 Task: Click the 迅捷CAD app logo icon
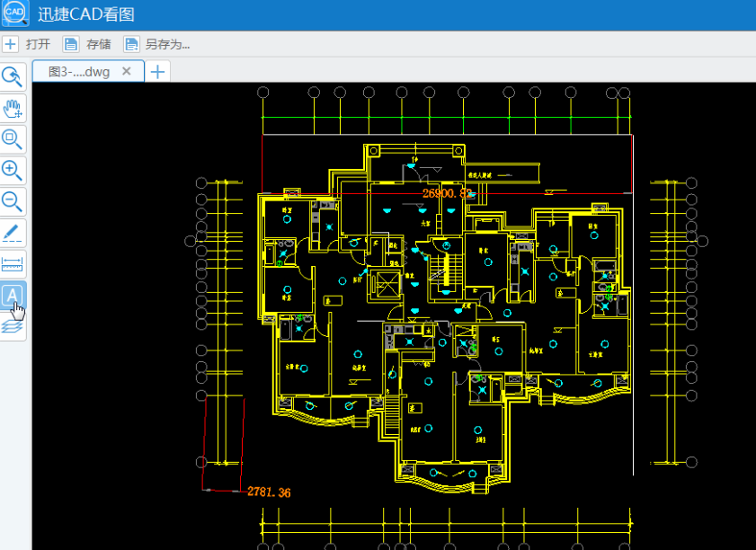coord(15,13)
